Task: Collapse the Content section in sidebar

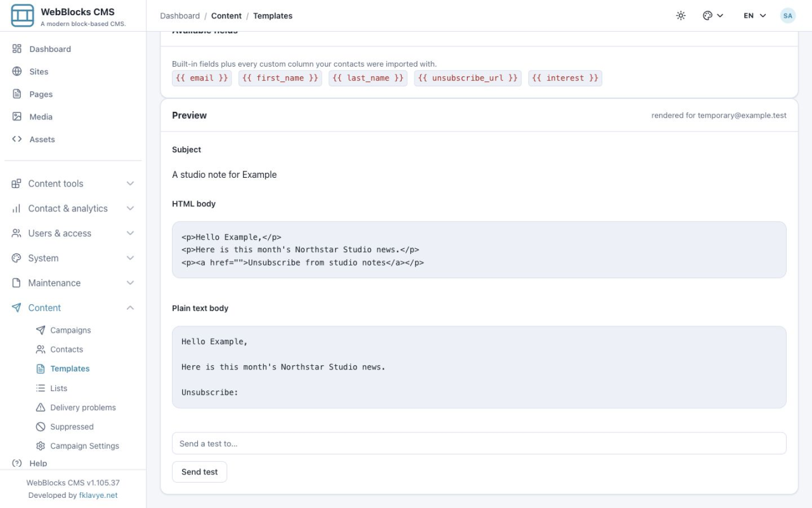Action: 73,308
